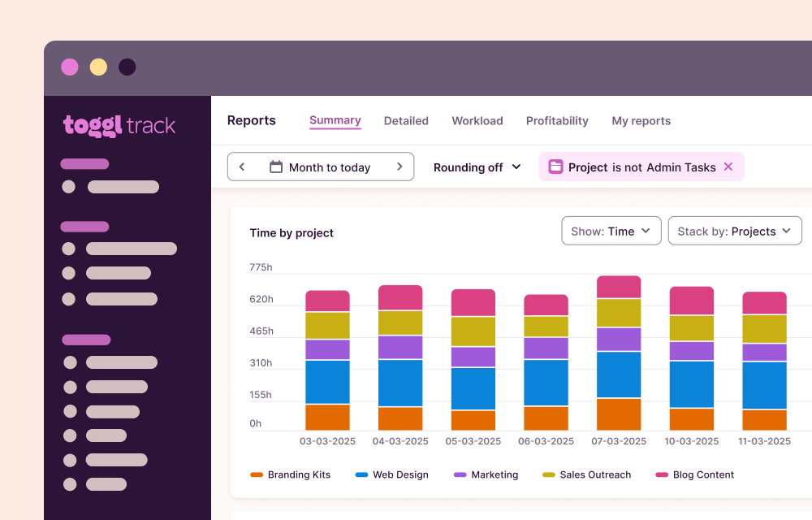Image resolution: width=812 pixels, height=520 pixels.
Task: Open My reports
Action: tap(641, 120)
